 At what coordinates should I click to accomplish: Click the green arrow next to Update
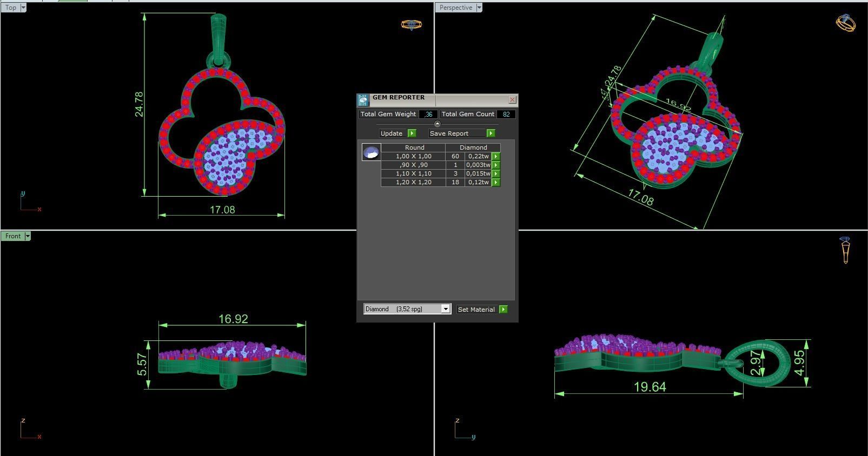pos(412,133)
